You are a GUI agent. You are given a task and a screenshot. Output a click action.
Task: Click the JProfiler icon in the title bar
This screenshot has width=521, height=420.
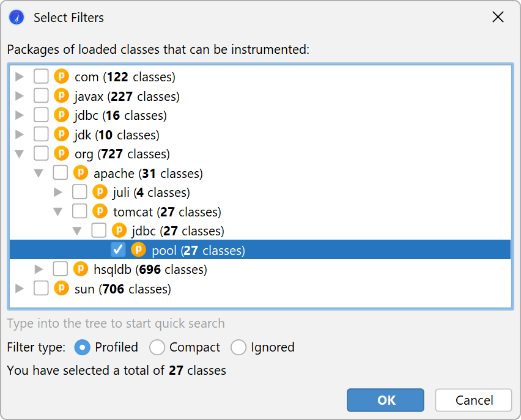[17, 17]
